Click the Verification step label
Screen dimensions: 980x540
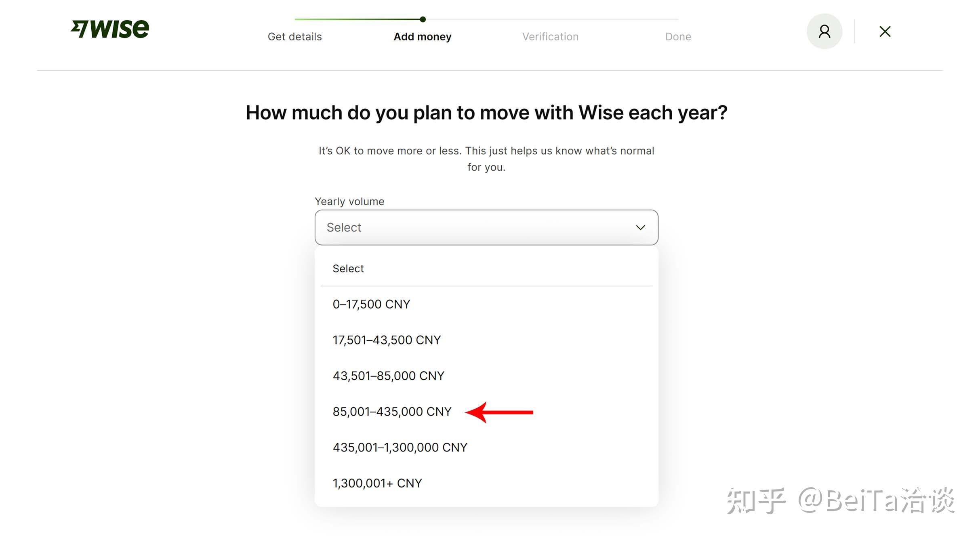point(550,36)
